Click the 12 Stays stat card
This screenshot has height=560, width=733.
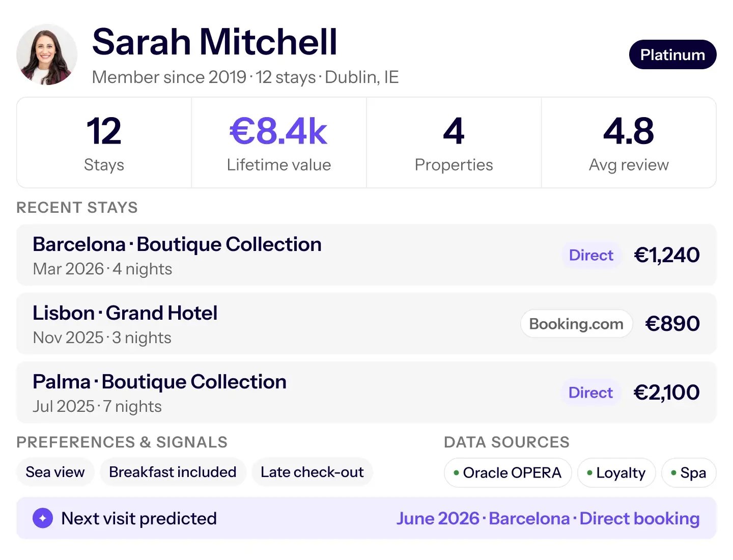point(104,143)
